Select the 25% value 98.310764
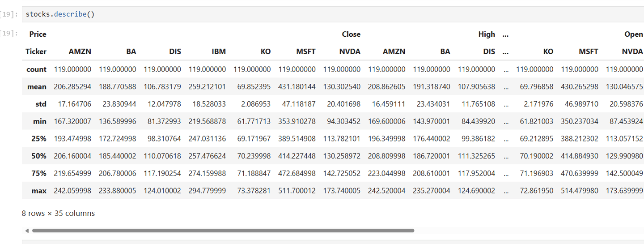This screenshot has height=244, width=644. pos(165,139)
